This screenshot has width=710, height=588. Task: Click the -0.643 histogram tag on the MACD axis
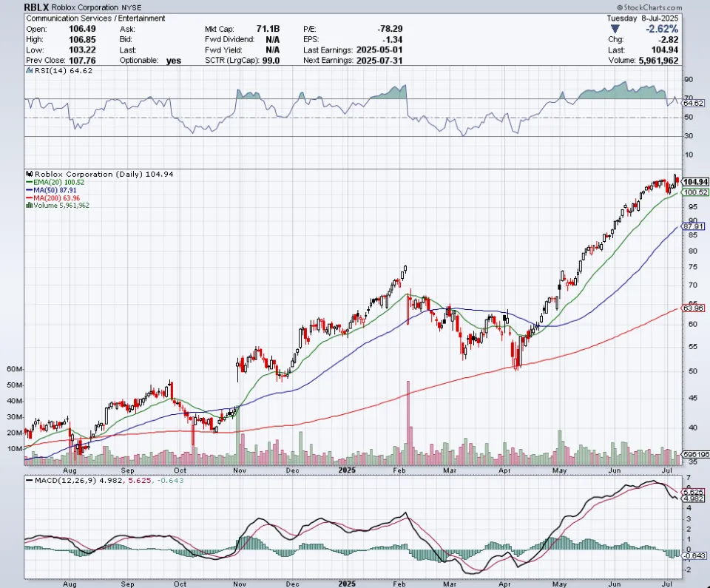(693, 556)
